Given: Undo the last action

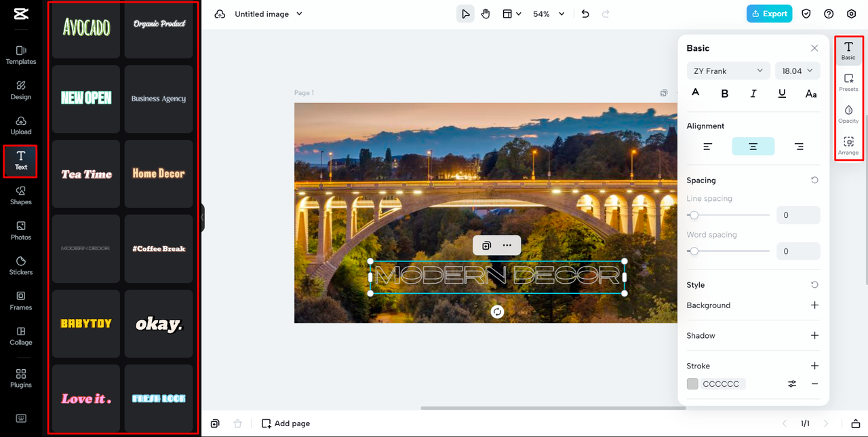Looking at the screenshot, I should [x=585, y=14].
